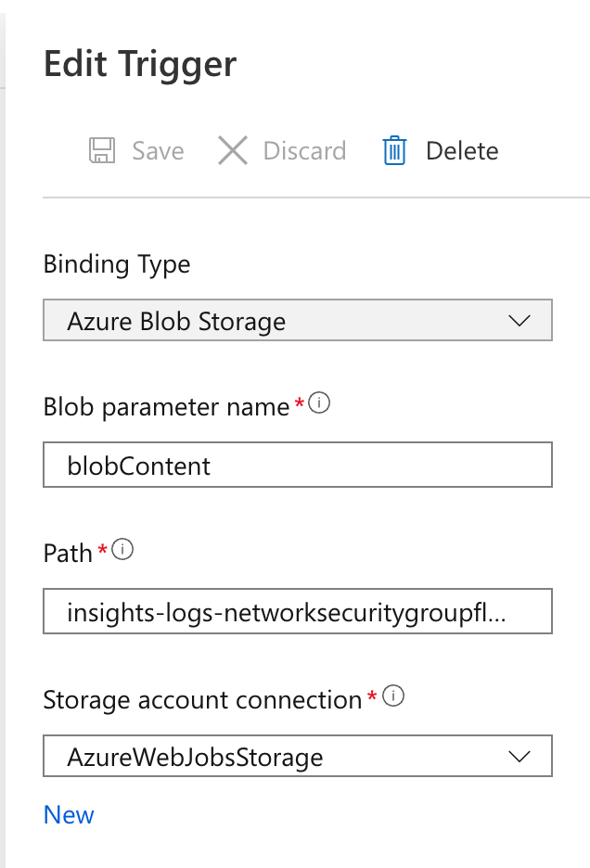Click the Edit Trigger heading
This screenshot has width=590, height=868.
[140, 65]
